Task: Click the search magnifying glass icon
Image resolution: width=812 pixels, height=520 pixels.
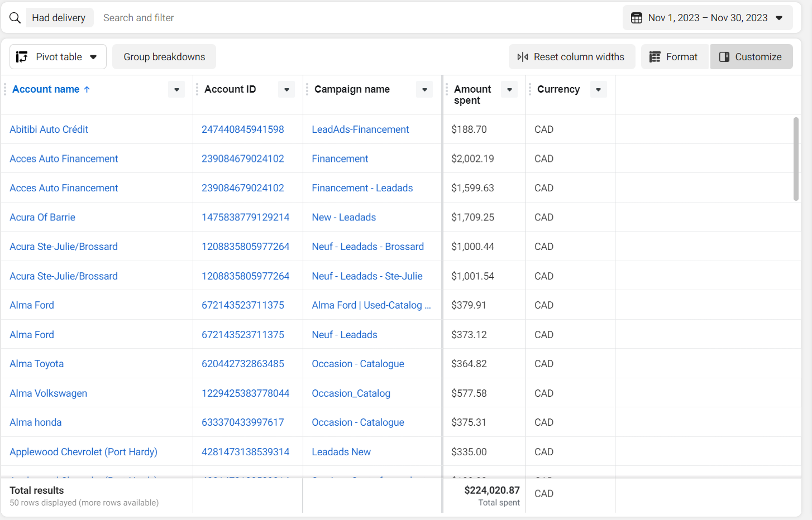Action: tap(15, 18)
